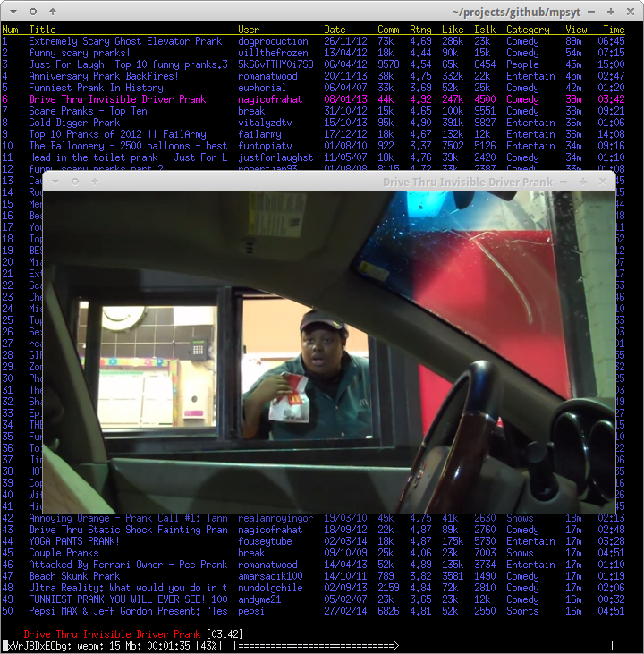Select 'Gold Digger Prank!' title
This screenshot has width=644, height=654.
point(77,123)
